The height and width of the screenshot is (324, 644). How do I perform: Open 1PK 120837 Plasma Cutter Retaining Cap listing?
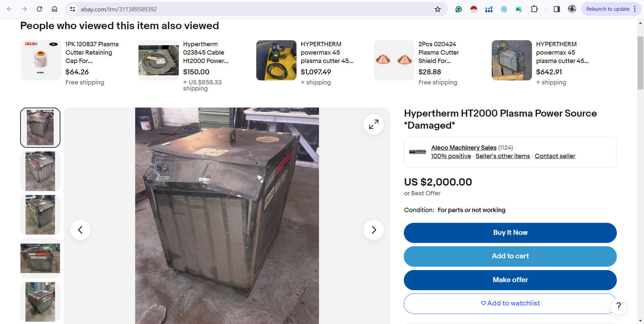click(x=92, y=53)
